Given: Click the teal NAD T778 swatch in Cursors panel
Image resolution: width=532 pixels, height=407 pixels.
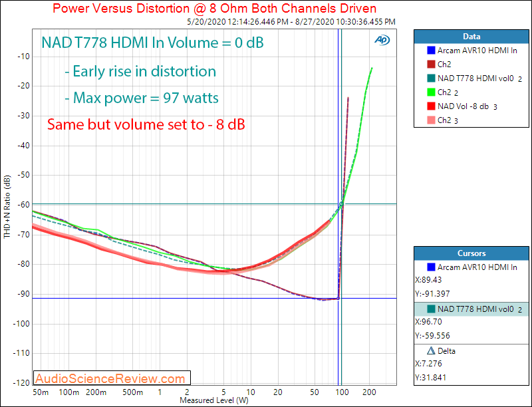Looking at the screenshot, I should (431, 309).
